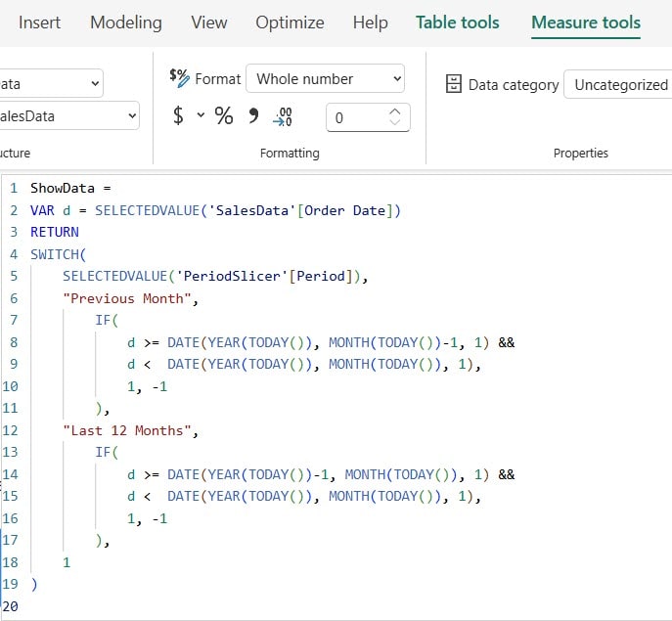The width and height of the screenshot is (672, 621).
Task: Click the Formatting group label
Action: (x=290, y=153)
